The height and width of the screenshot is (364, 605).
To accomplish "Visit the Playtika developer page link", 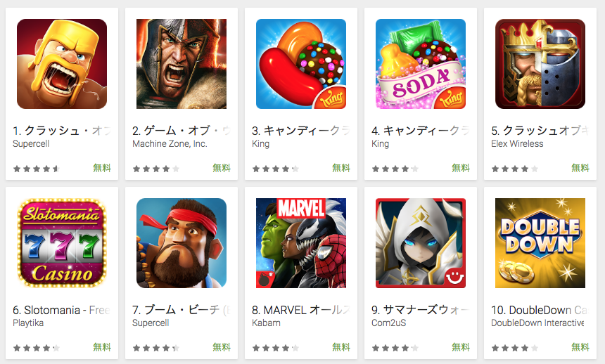I will click(x=28, y=323).
